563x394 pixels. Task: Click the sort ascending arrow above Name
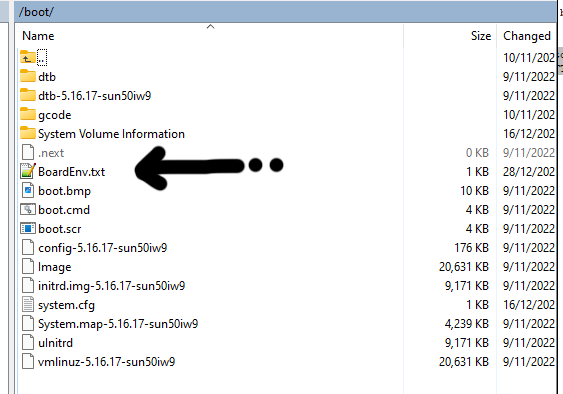(x=210, y=27)
